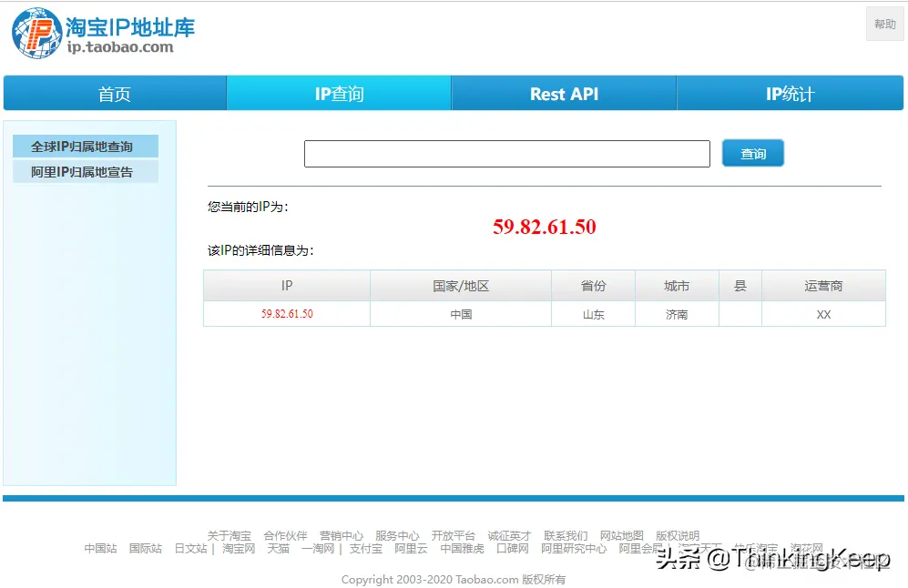Select 全球IP归属地查询 in the sidebar
This screenshot has height=588, width=908.
point(85,146)
